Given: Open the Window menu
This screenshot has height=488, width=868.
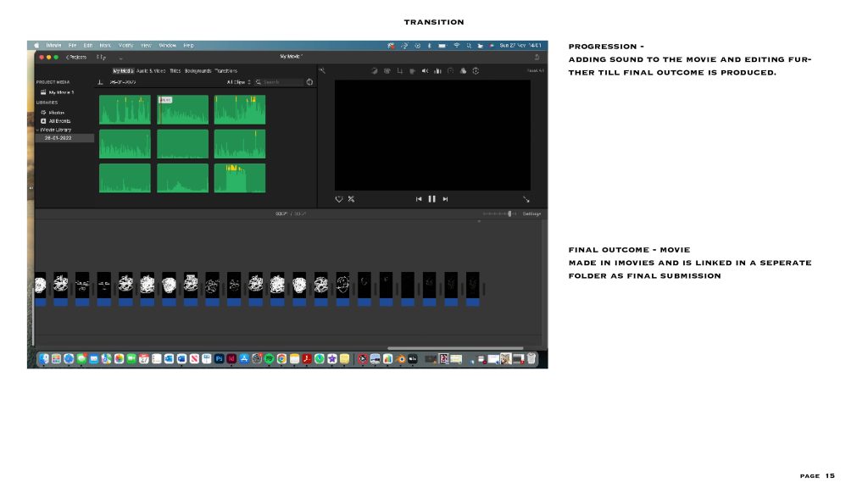Looking at the screenshot, I should click(x=167, y=46).
